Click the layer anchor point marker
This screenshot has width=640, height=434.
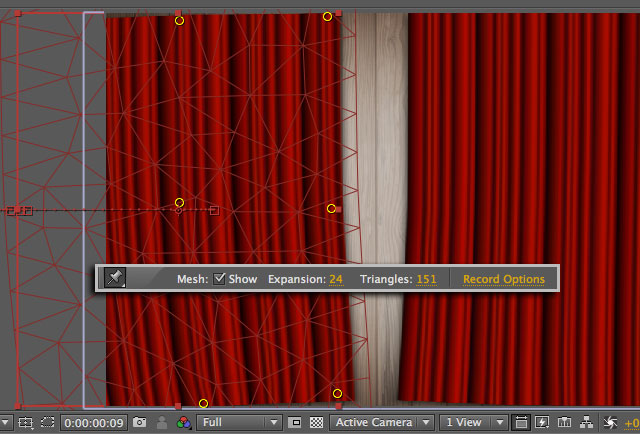point(178,211)
